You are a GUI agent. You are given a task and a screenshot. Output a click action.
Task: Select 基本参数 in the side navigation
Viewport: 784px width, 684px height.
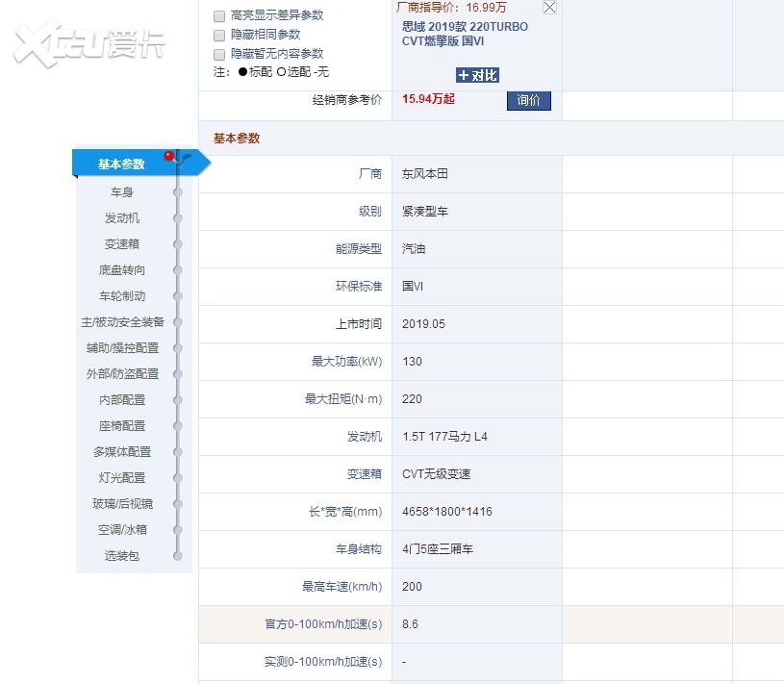tap(122, 165)
